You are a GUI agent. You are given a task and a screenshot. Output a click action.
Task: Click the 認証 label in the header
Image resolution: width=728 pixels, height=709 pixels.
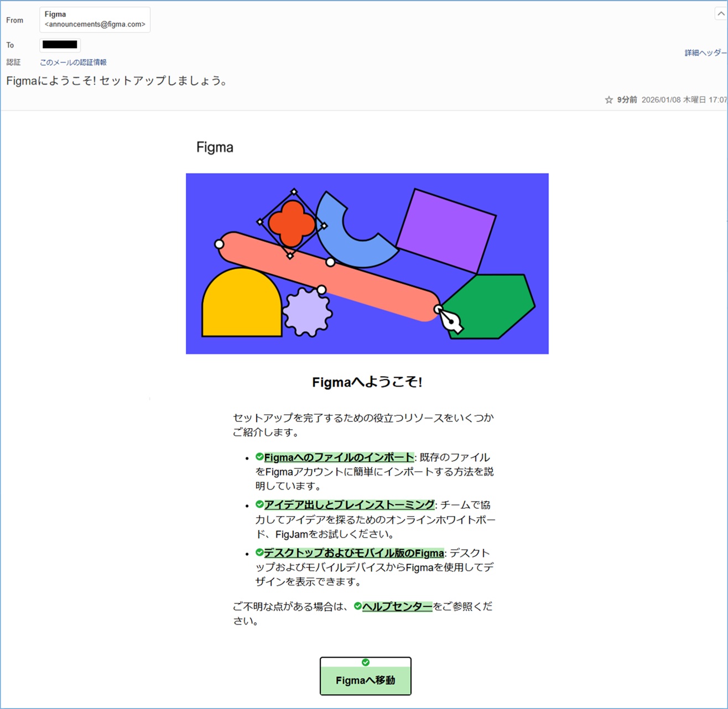13,62
